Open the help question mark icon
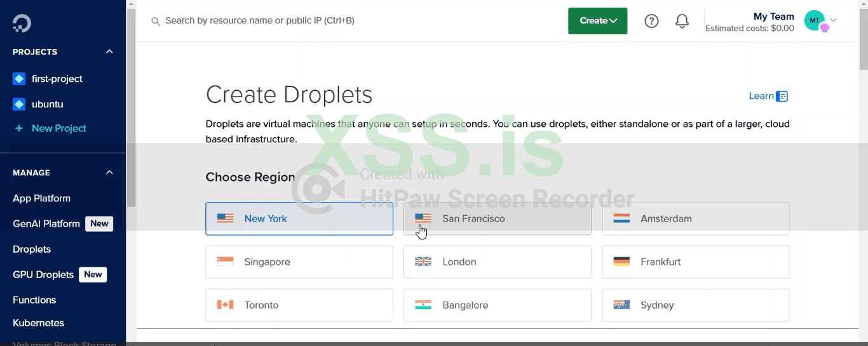Viewport: 868px width, 346px height. [651, 21]
